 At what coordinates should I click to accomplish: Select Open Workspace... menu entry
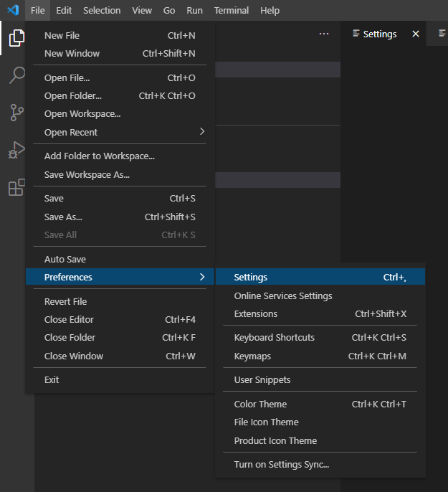pyautogui.click(x=120, y=113)
